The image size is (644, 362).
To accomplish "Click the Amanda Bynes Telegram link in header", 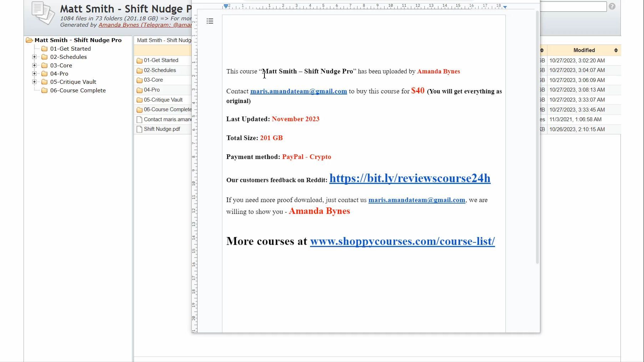I will (145, 25).
